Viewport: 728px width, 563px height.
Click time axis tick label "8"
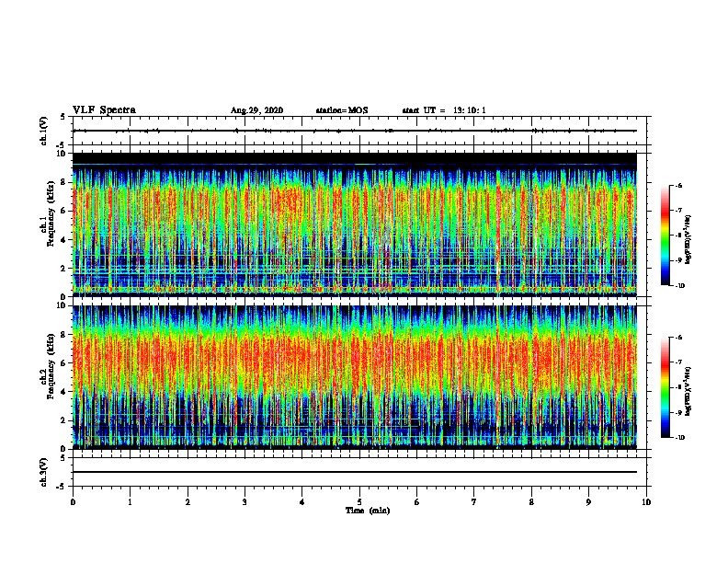point(531,502)
